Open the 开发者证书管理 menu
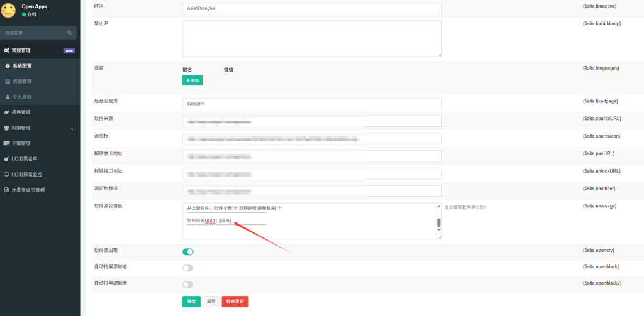The image size is (644, 316). [x=40, y=190]
